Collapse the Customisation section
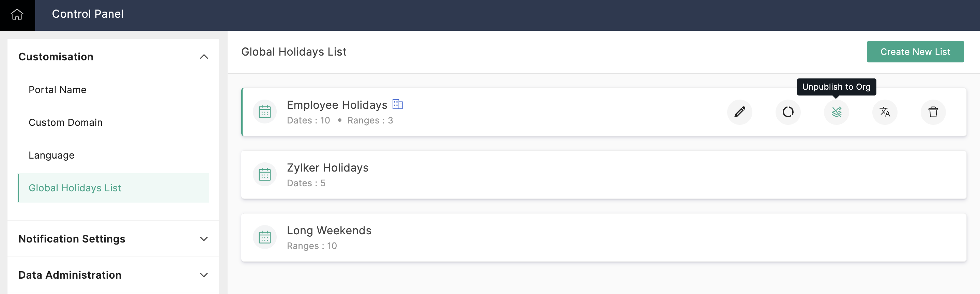Screen dimensions: 980x294 pyautogui.click(x=203, y=57)
